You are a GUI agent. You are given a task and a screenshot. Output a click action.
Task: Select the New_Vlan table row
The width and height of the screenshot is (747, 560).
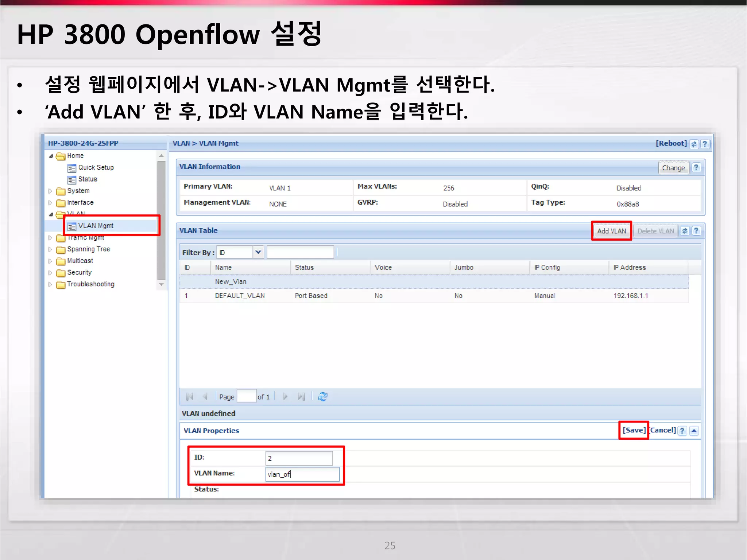434,282
